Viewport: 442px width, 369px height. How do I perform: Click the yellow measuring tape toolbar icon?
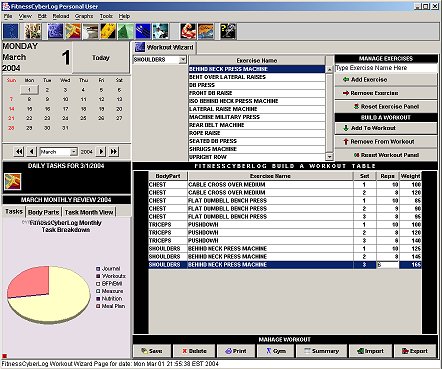[108, 32]
